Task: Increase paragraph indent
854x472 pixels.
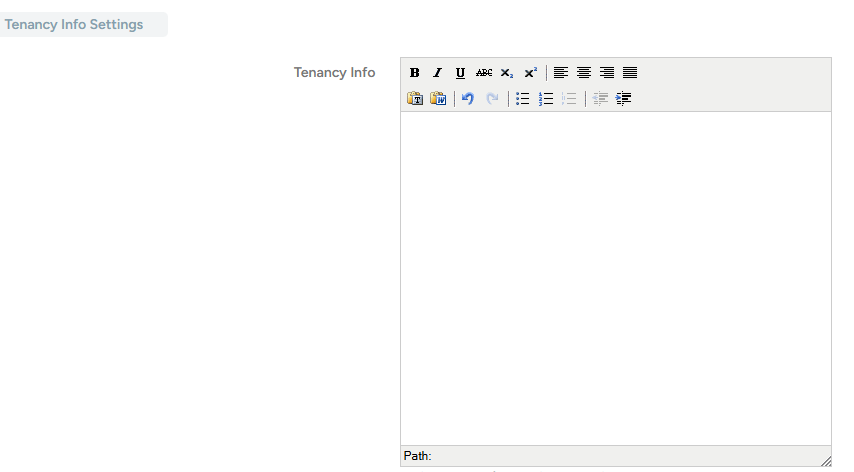Action: pos(624,99)
